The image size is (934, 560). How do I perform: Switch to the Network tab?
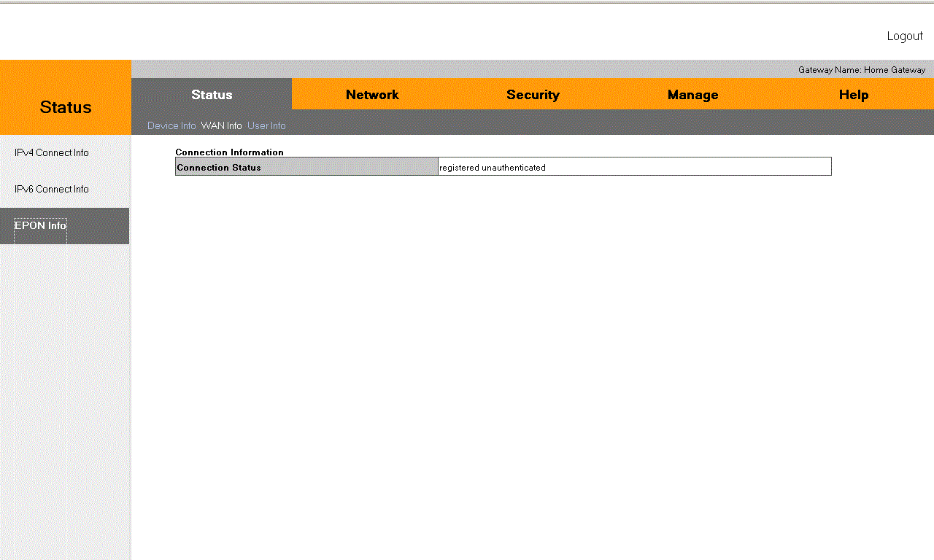coord(372,95)
